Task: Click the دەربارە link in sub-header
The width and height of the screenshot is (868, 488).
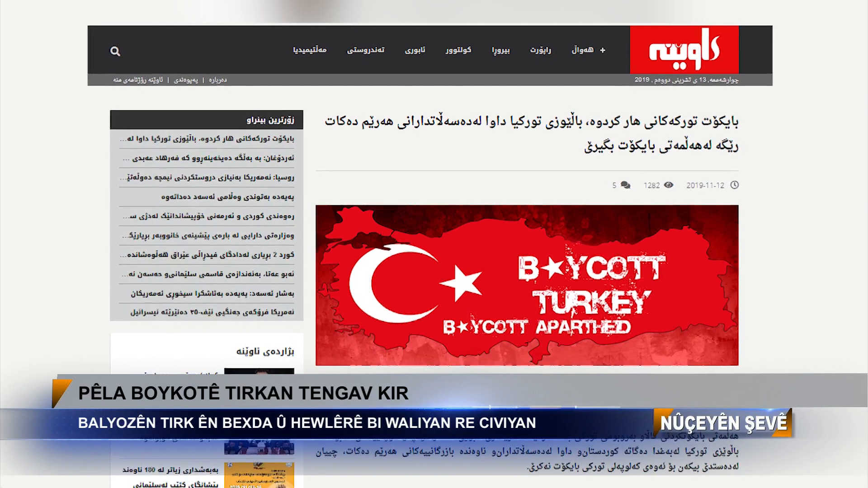Action: 218,80
